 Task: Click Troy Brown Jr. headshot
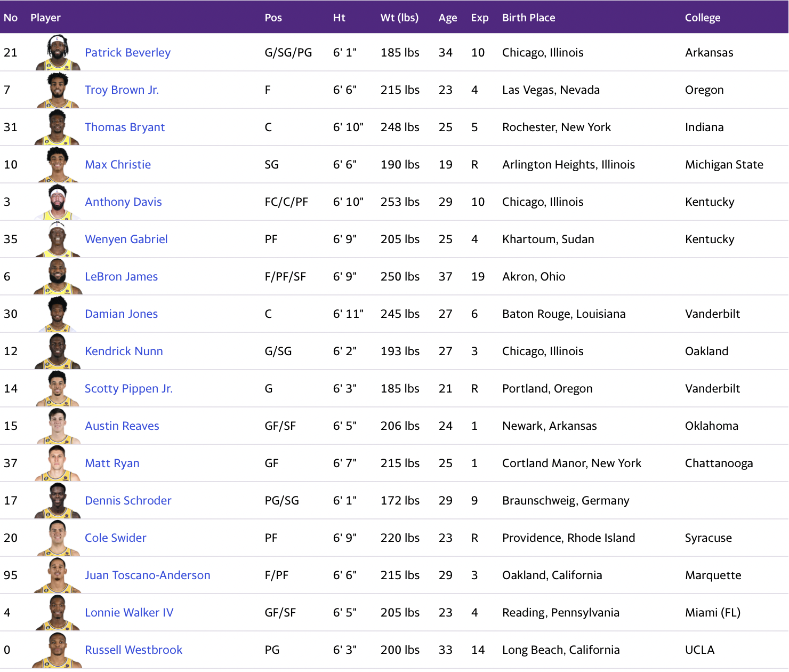point(58,90)
